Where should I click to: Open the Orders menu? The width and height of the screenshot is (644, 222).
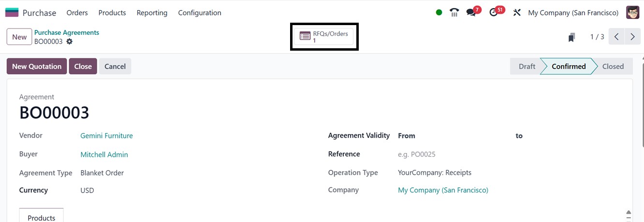pos(77,13)
